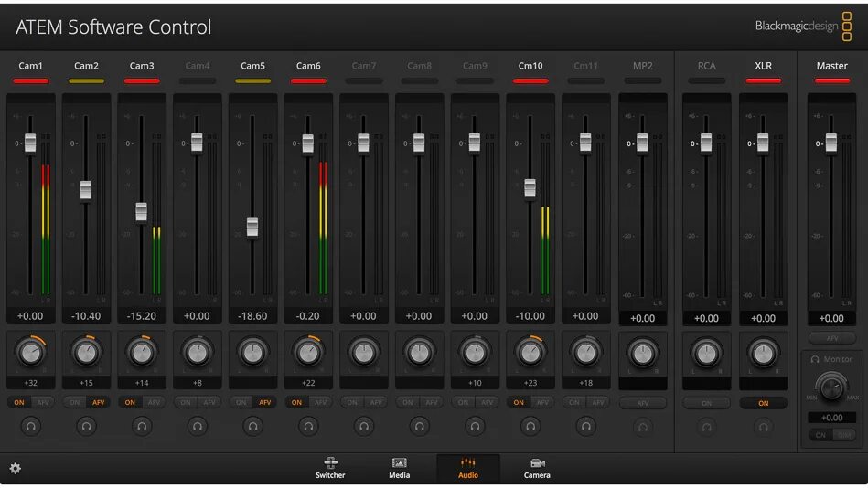Image resolution: width=868 pixels, height=488 pixels.
Task: Toggle the Cam3 ON button
Action: (x=130, y=402)
